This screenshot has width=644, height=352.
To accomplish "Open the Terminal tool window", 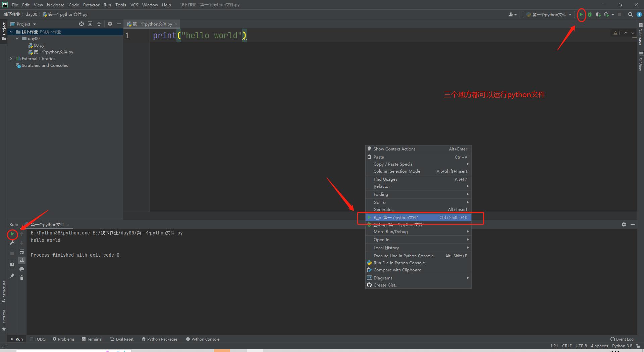I will (x=92, y=339).
